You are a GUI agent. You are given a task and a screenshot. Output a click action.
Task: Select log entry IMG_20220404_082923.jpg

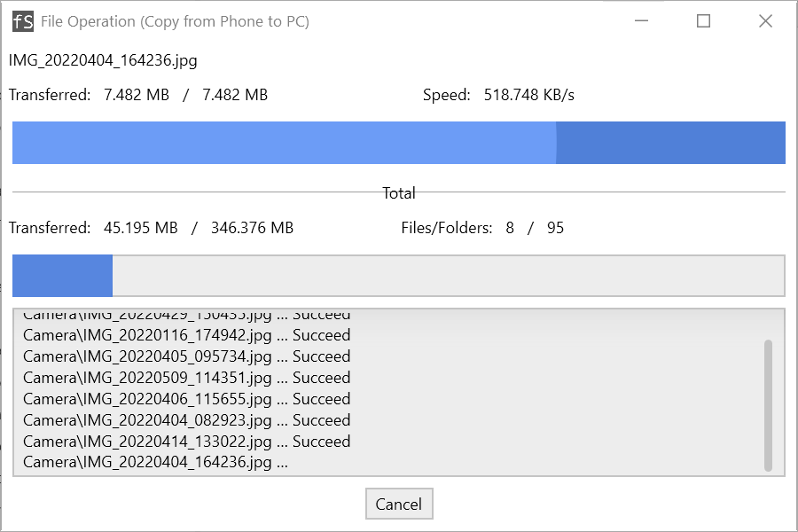[187, 420]
